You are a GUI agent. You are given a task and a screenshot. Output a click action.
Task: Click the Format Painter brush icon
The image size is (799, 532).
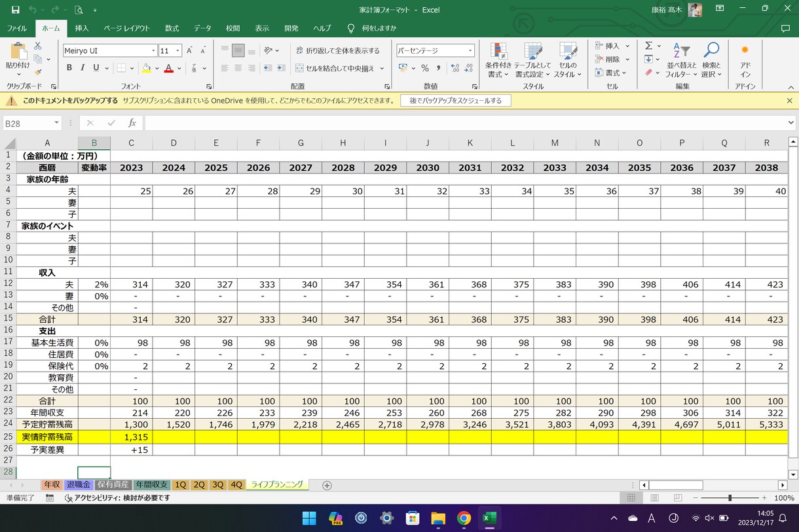(37, 73)
